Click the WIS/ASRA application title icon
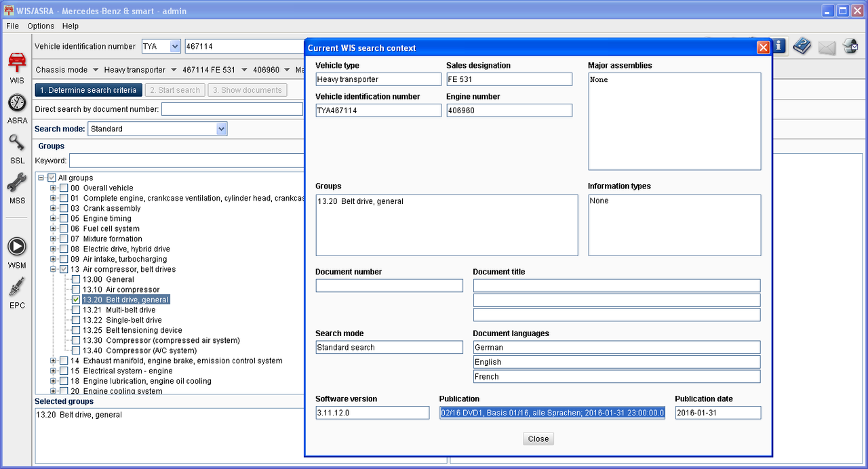Viewport: 868px width, 469px height. tap(9, 11)
